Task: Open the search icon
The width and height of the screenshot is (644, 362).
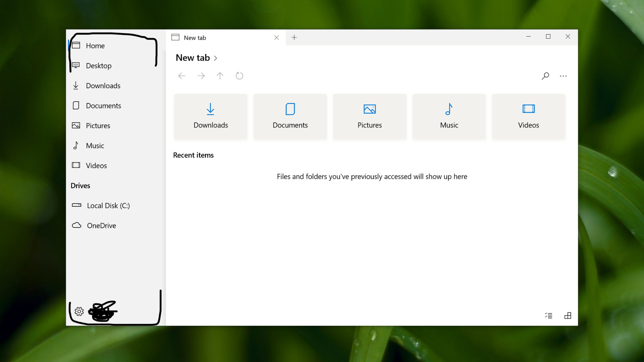Action: (545, 76)
